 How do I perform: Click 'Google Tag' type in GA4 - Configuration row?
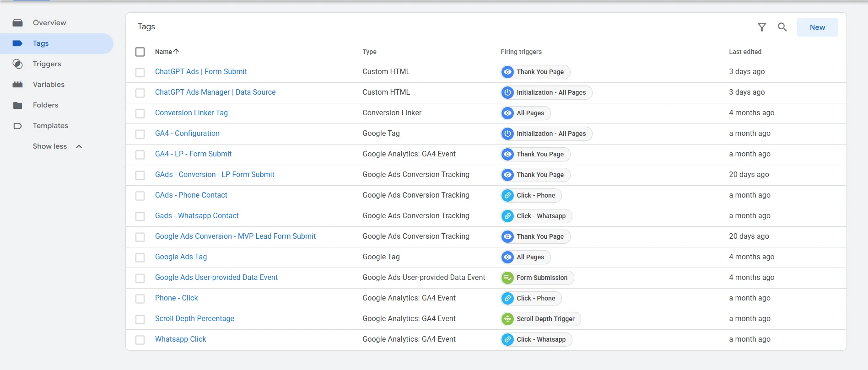coord(381,133)
